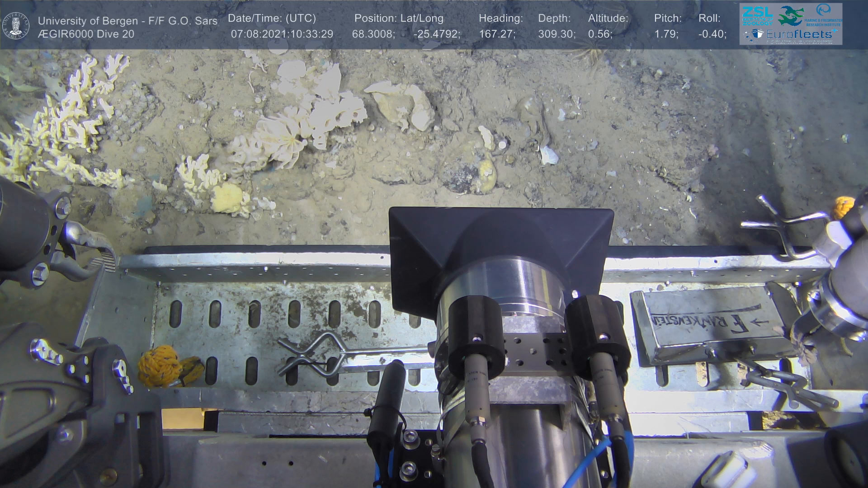
Task: Click the Eurofleets+ wordmark
Action: [799, 34]
